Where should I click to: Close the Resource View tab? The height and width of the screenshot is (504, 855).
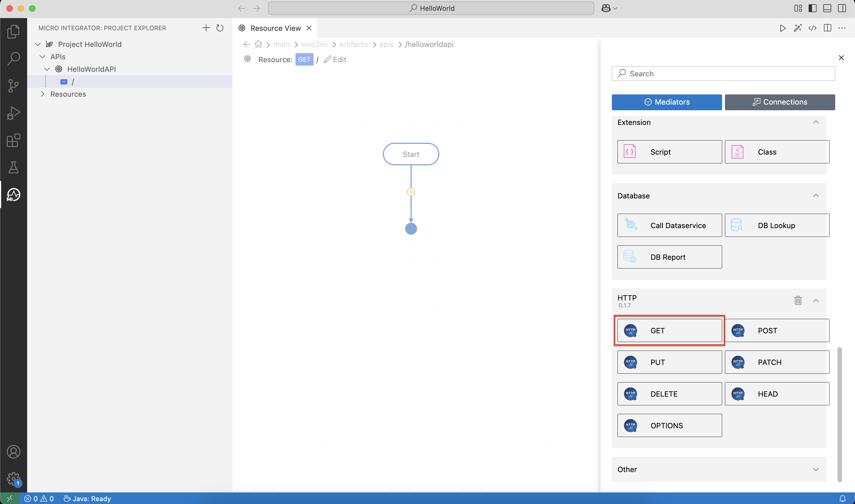[309, 28]
